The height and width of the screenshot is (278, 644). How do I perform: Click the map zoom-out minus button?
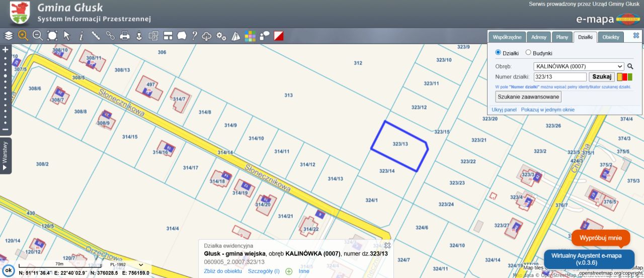6,129
